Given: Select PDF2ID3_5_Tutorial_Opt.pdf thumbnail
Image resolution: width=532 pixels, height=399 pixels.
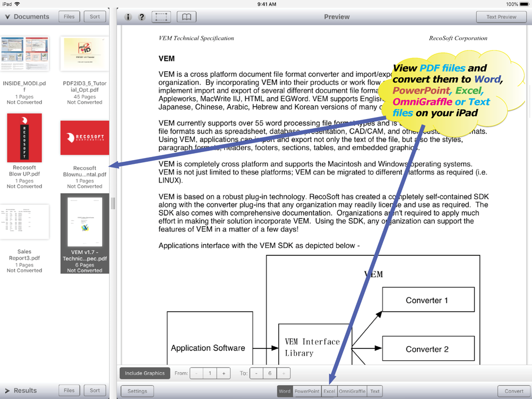Looking at the screenshot, I should [85, 54].
